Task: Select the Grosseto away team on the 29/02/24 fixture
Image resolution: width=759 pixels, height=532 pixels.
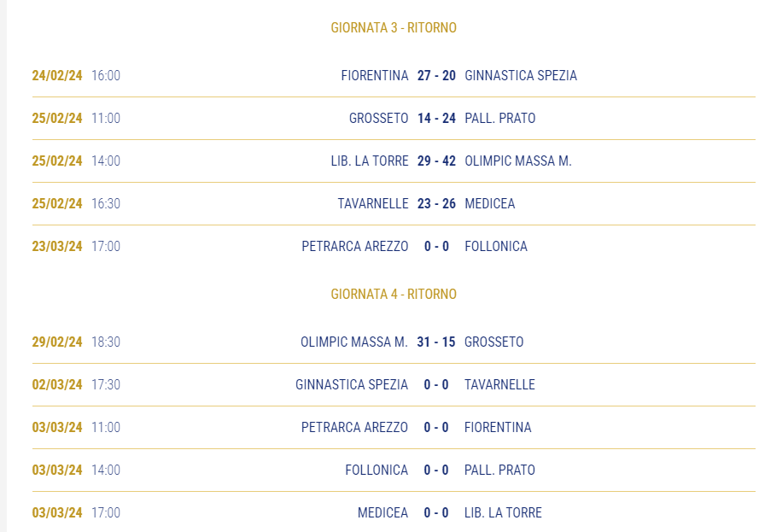Action: 493,342
